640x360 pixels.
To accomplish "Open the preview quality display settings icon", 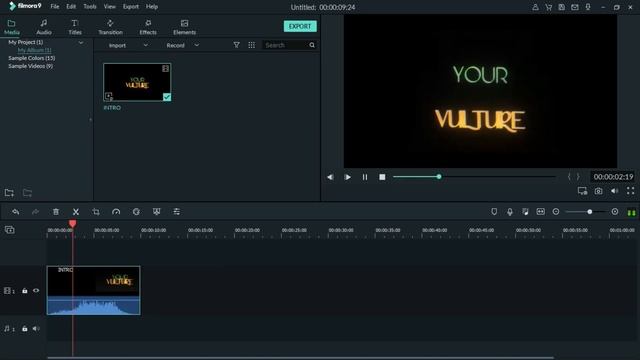I will (582, 191).
